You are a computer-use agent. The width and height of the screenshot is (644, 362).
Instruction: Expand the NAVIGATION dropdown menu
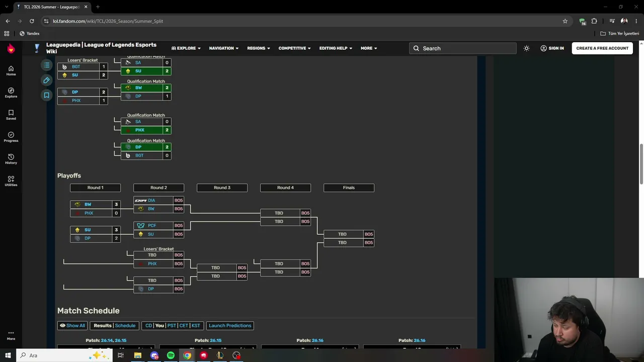click(x=224, y=48)
